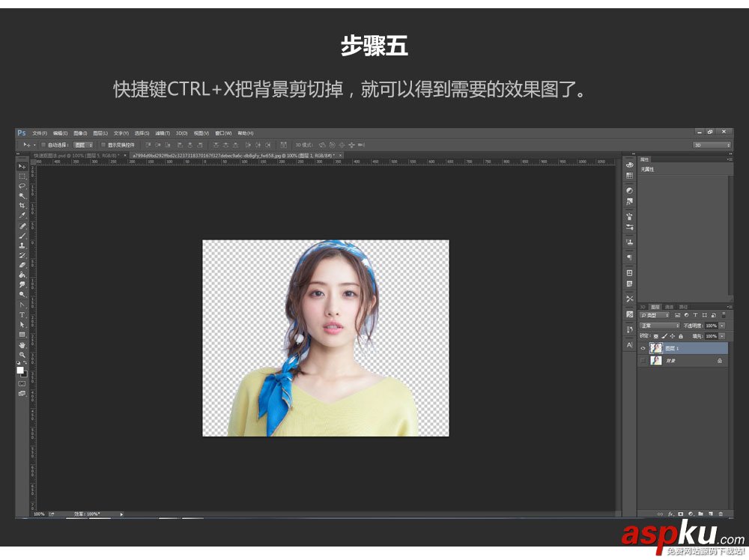The image size is (749, 560).
Task: Select the Zoom tool in the toolbox
Action: (x=22, y=355)
